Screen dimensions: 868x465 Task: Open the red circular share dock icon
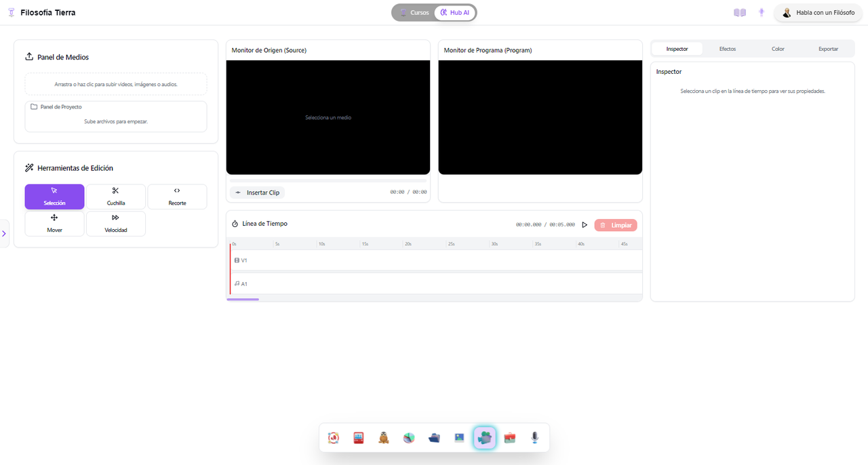point(334,438)
